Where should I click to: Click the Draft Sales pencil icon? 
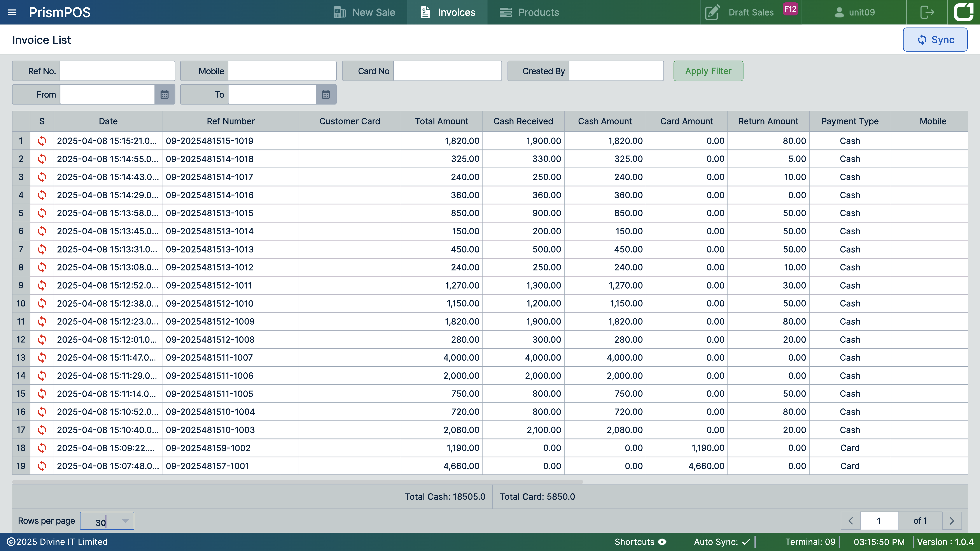pyautogui.click(x=712, y=12)
